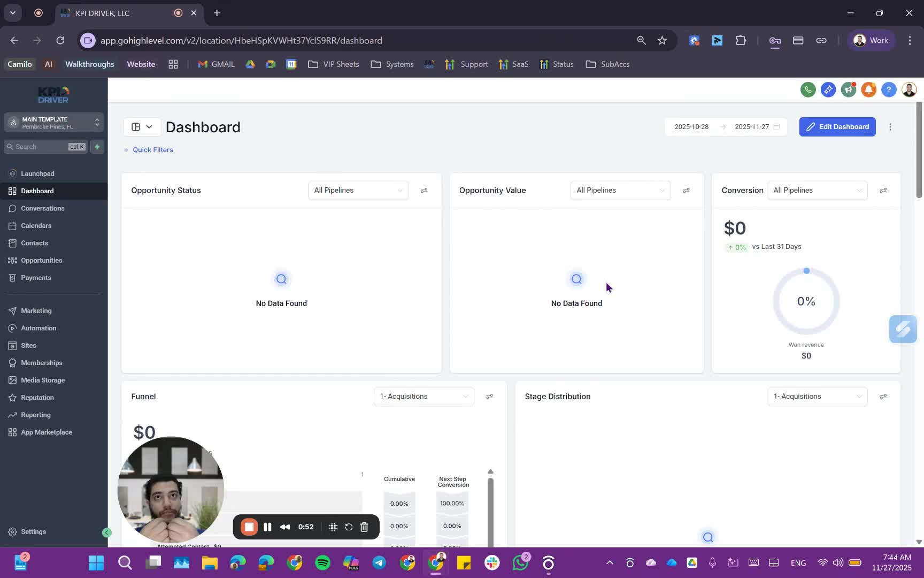Open browser extensions puzzle icon

point(741,41)
